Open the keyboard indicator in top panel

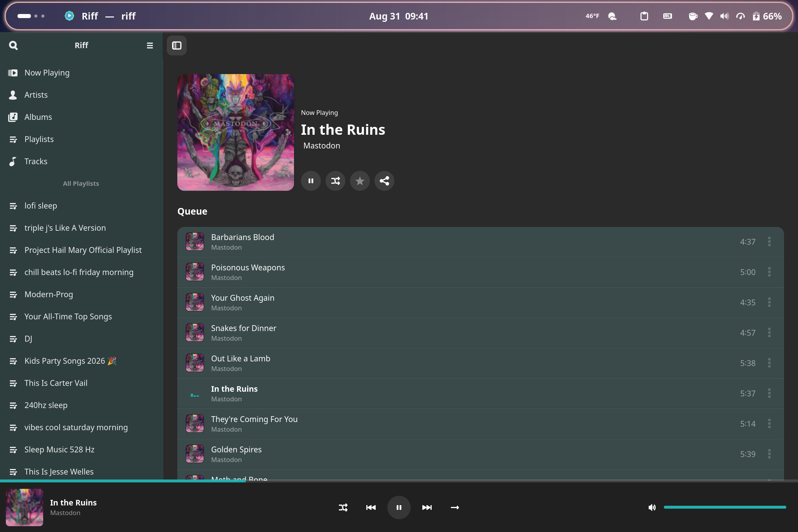tap(667, 16)
